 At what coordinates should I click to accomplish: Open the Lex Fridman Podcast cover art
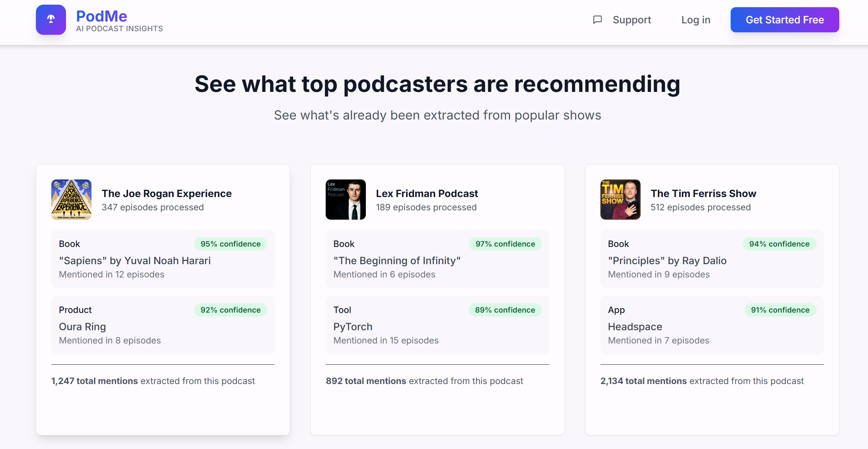pos(345,200)
